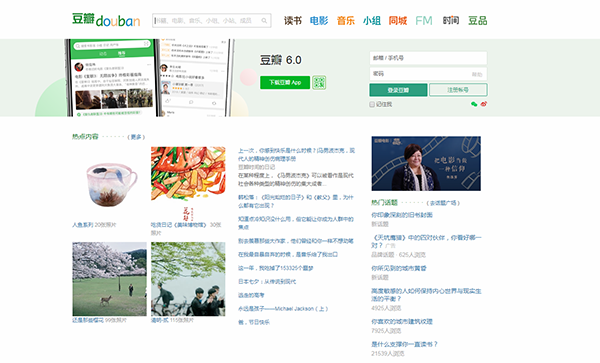
Task: Sign in with the green WeChat icon
Action: click(x=474, y=104)
